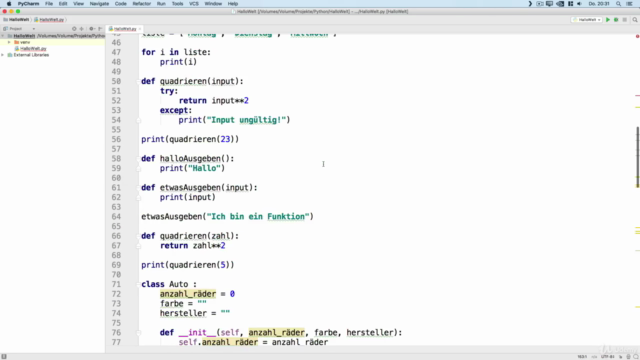Open the Run menu
Image resolution: width=640 pixels, height=360 pixels.
(x=161, y=4)
